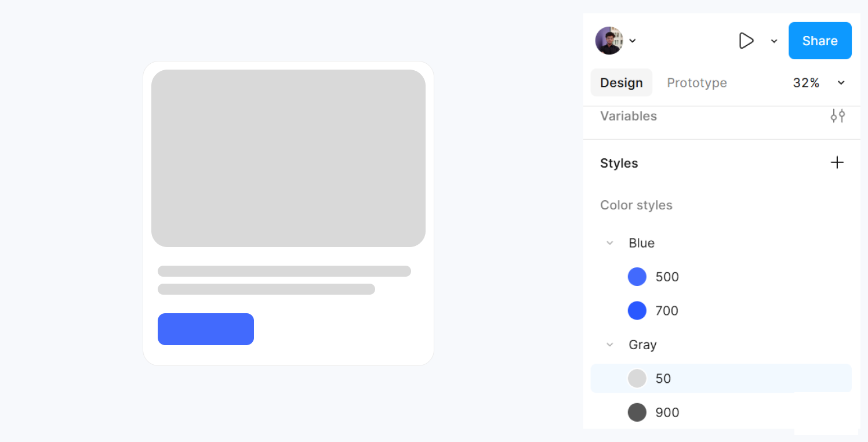Add a new style with plus icon

pos(837,163)
